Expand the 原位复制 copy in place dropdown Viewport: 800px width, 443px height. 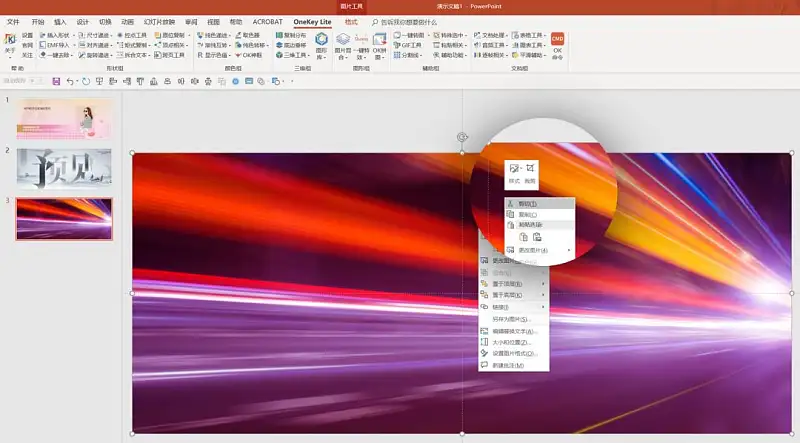[x=188, y=35]
